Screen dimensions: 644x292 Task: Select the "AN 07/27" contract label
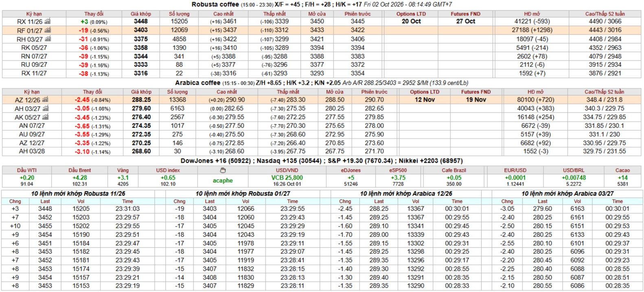coord(32,126)
